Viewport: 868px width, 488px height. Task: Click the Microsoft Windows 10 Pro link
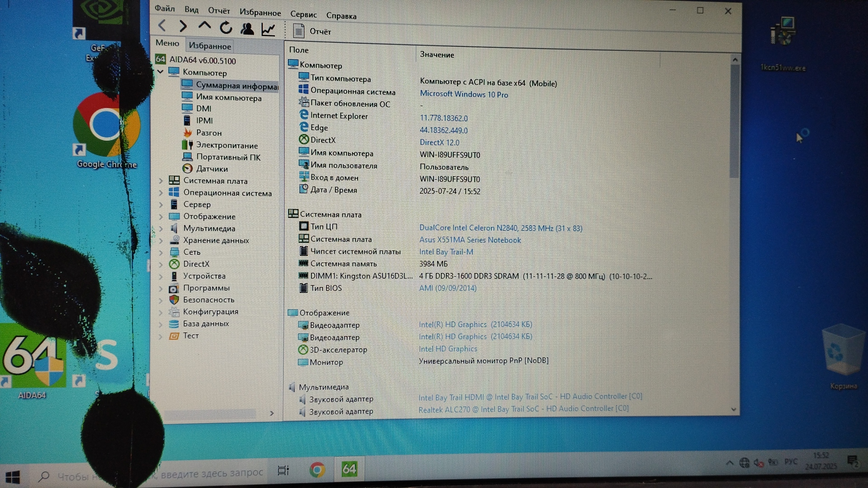point(464,94)
